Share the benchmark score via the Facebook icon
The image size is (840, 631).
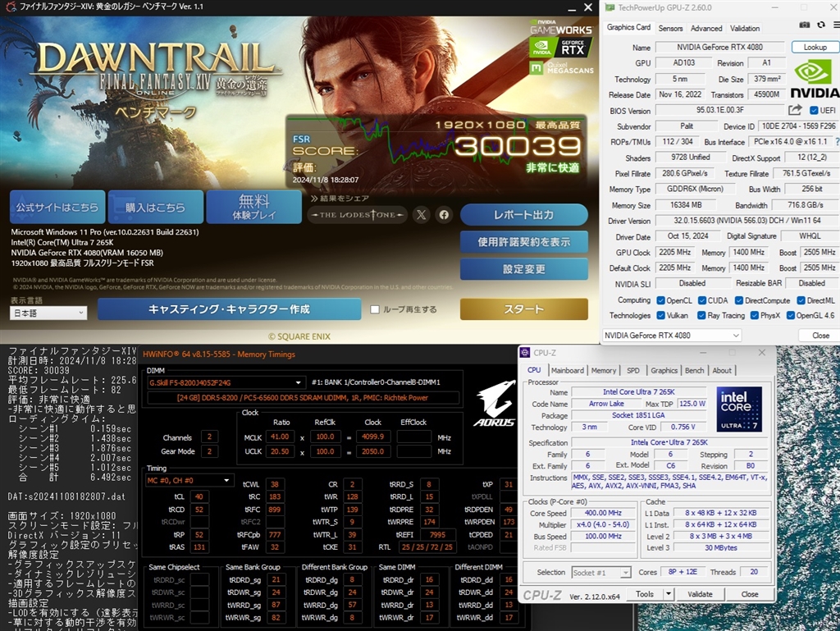click(442, 215)
